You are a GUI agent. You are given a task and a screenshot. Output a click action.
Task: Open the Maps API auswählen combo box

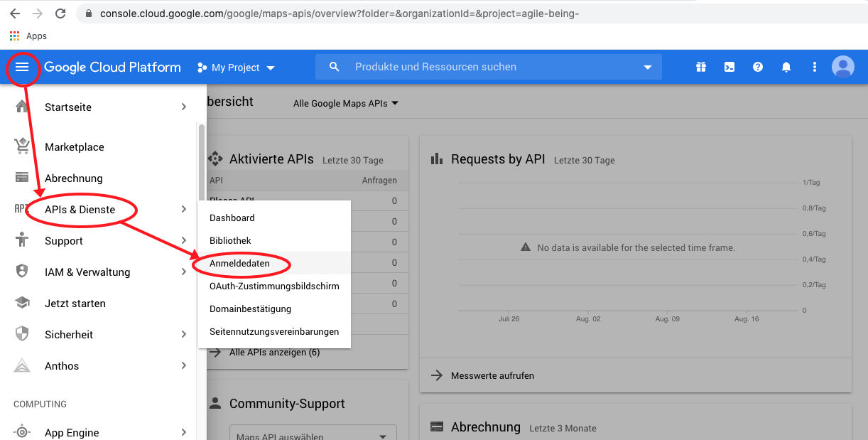(313, 435)
